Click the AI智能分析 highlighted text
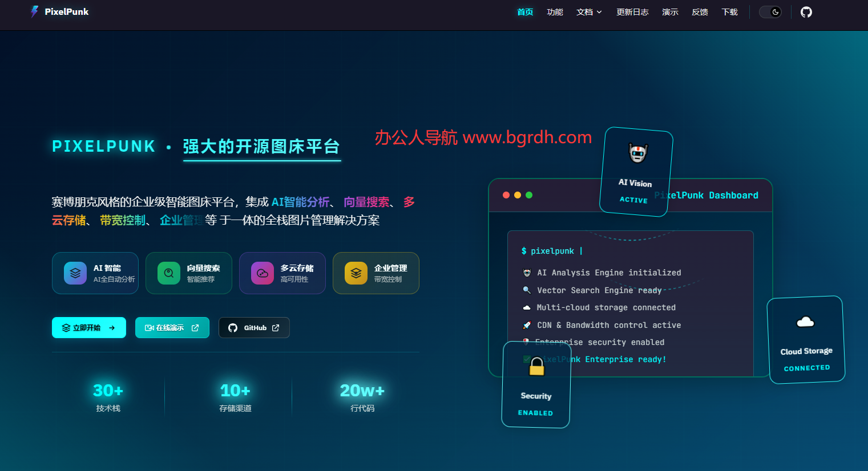 tap(301, 202)
